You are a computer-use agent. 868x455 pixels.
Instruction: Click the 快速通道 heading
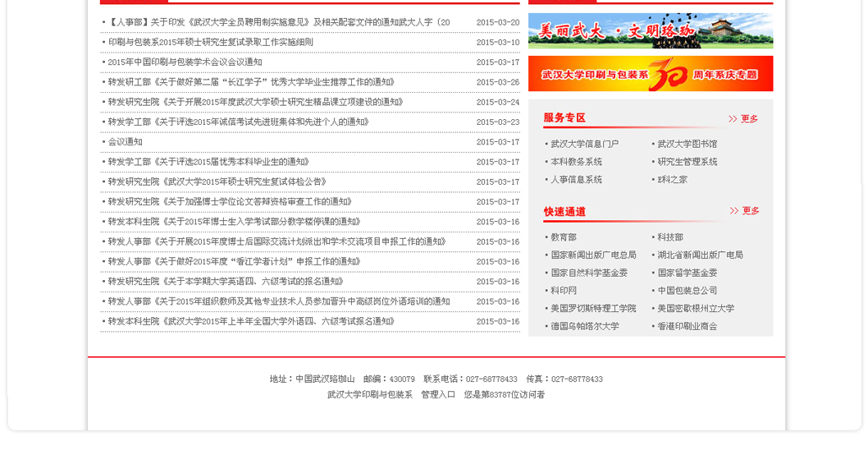[564, 211]
